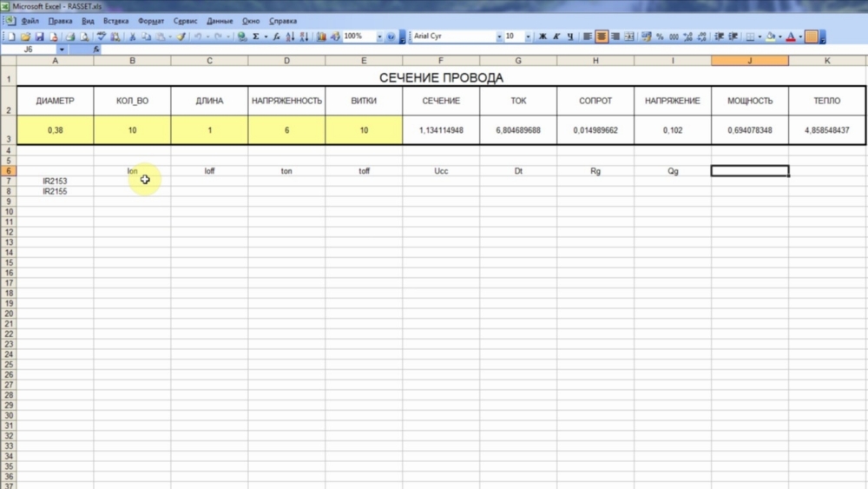Screen dimensions: 868x489
Task: Toggle bold formatting (Ж)
Action: click(x=542, y=36)
